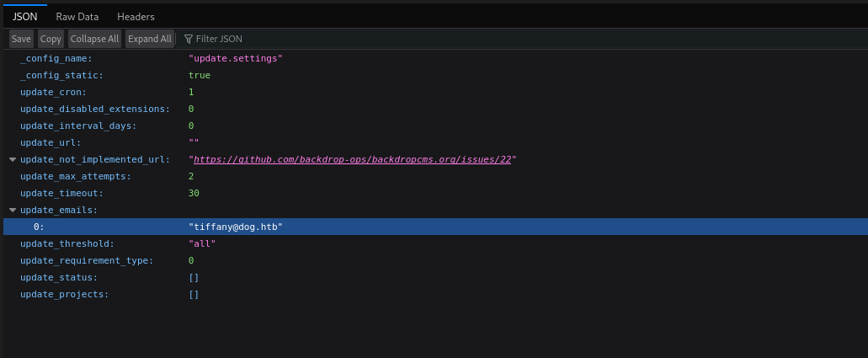Select the JSON tab

tap(25, 17)
